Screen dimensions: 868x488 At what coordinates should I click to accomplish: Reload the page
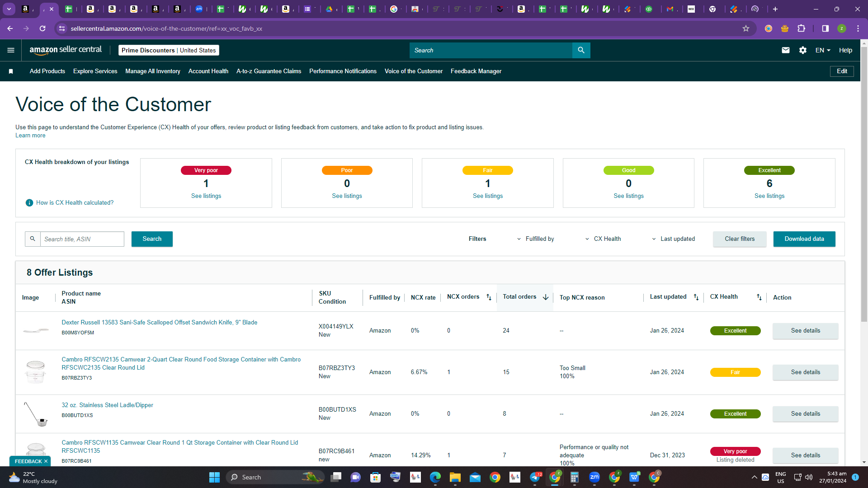click(42, 28)
